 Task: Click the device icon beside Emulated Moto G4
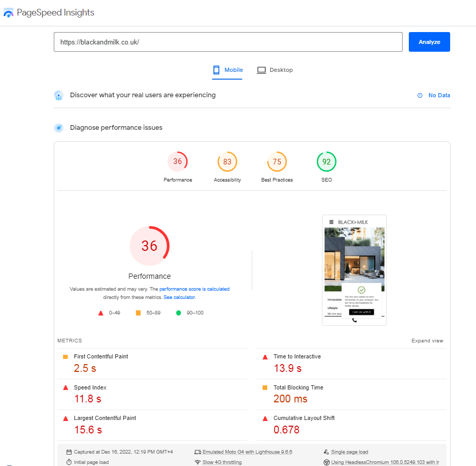[x=197, y=452]
